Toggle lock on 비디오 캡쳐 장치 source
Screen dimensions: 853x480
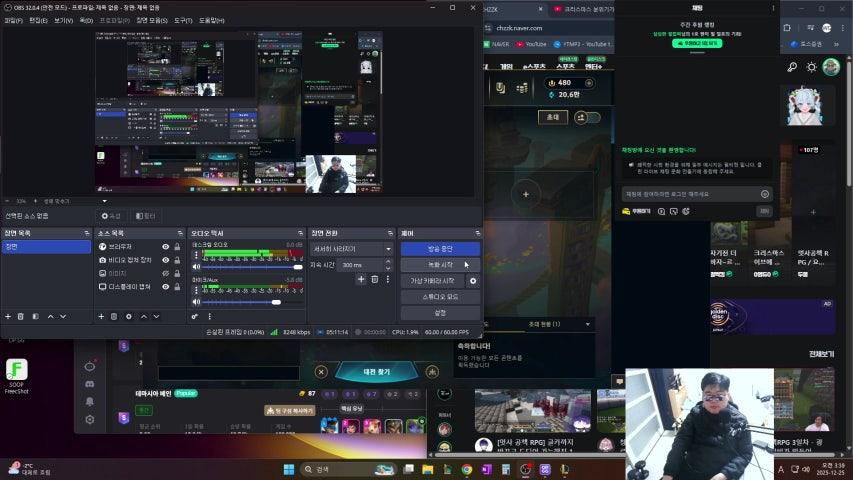click(177, 260)
